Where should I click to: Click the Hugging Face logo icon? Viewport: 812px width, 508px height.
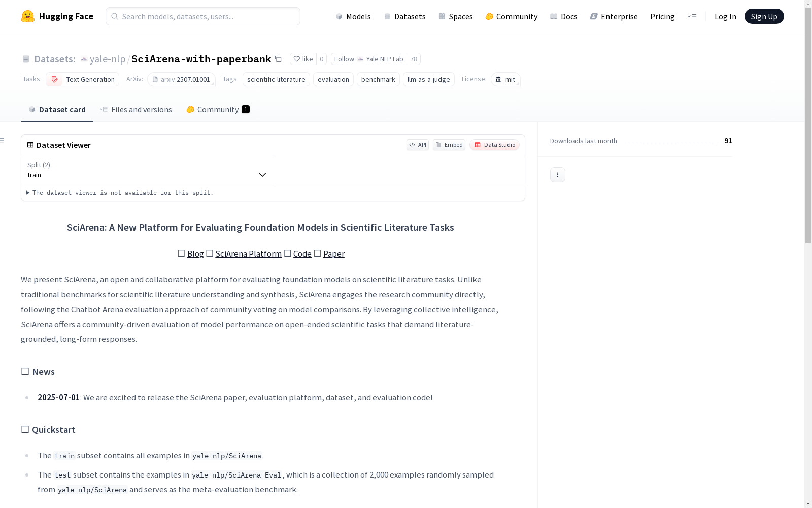coord(28,16)
